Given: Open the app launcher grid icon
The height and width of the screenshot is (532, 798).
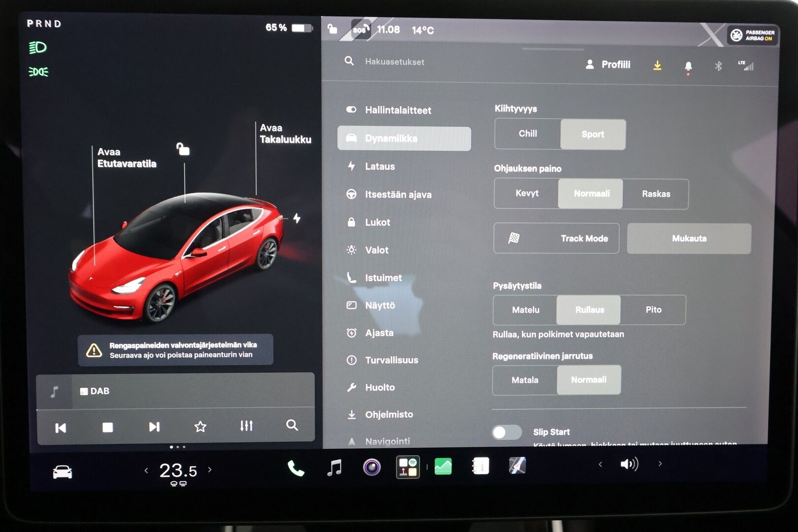Looking at the screenshot, I should click(408, 467).
